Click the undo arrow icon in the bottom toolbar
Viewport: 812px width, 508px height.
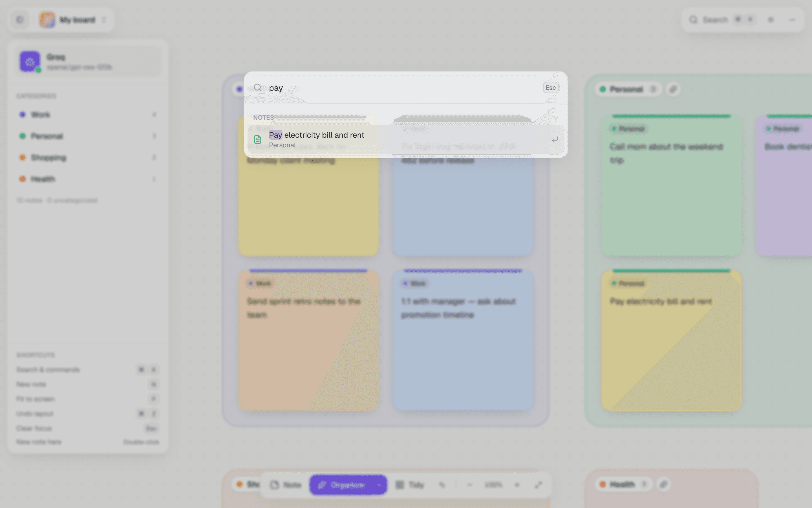pyautogui.click(x=442, y=485)
